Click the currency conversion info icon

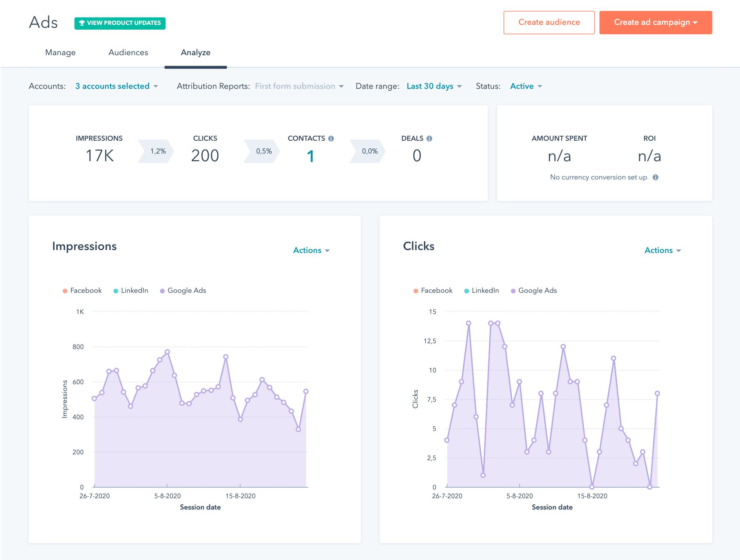[656, 177]
